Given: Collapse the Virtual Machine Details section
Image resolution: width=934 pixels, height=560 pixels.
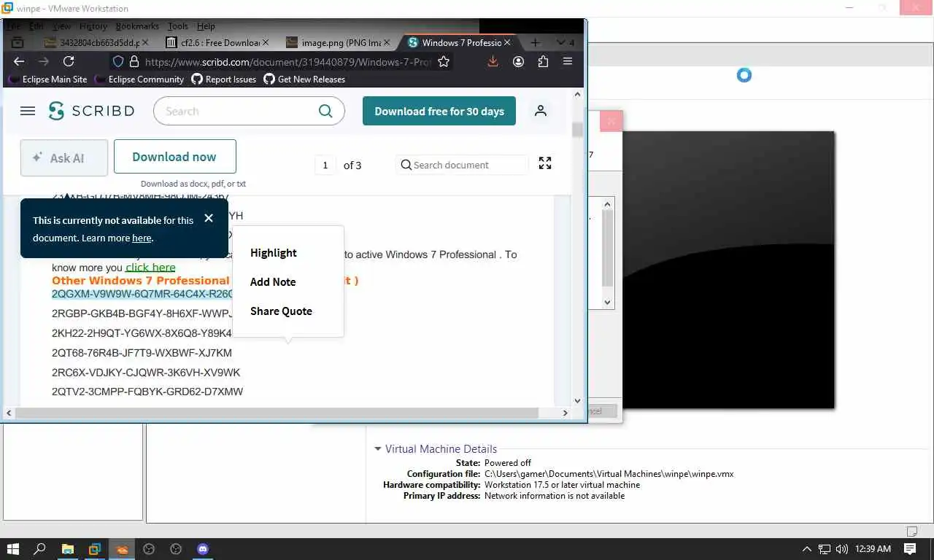Looking at the screenshot, I should (x=378, y=449).
